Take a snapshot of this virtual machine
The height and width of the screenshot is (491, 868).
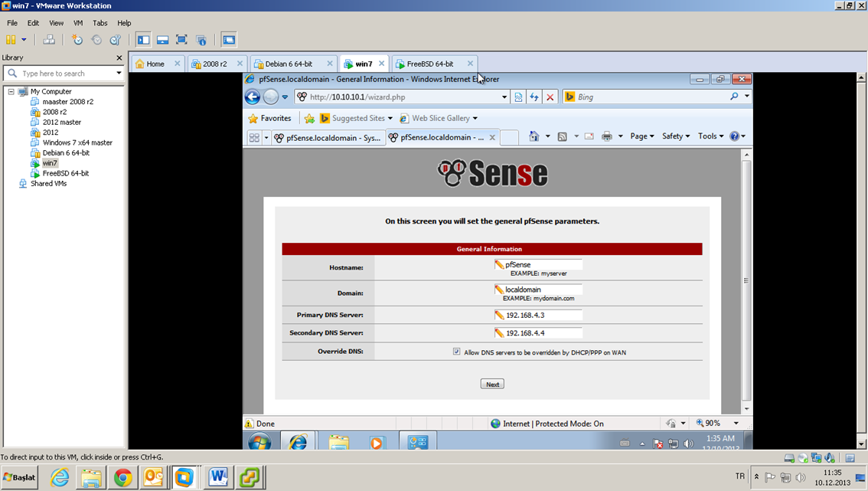pos(77,40)
